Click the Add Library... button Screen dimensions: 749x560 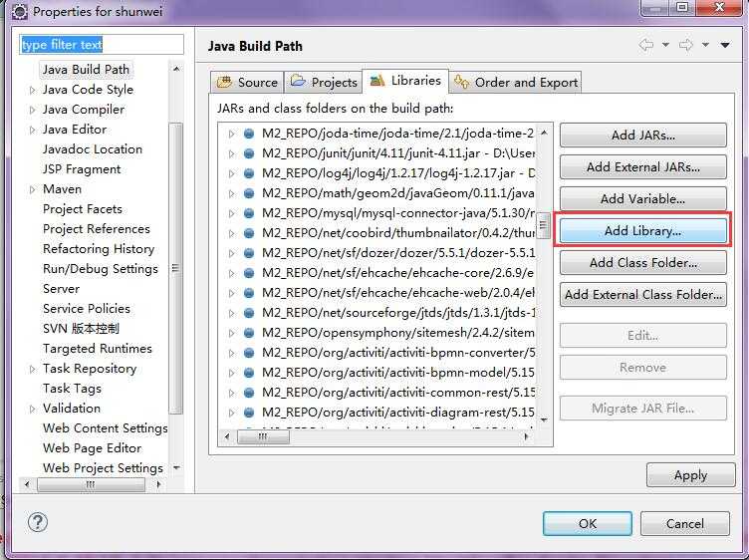643,231
